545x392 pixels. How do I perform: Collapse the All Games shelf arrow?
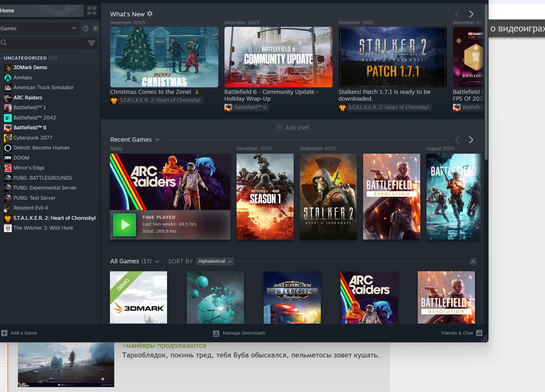point(473,262)
